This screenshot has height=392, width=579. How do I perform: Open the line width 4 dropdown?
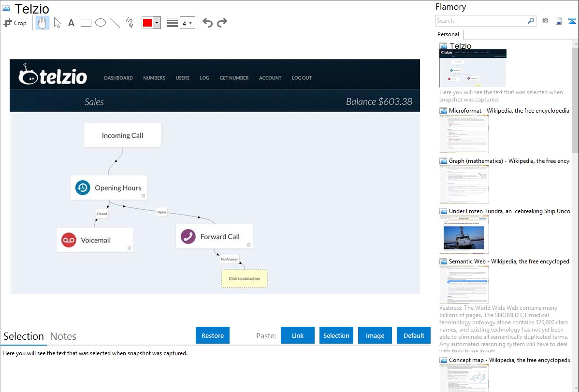[x=187, y=23]
